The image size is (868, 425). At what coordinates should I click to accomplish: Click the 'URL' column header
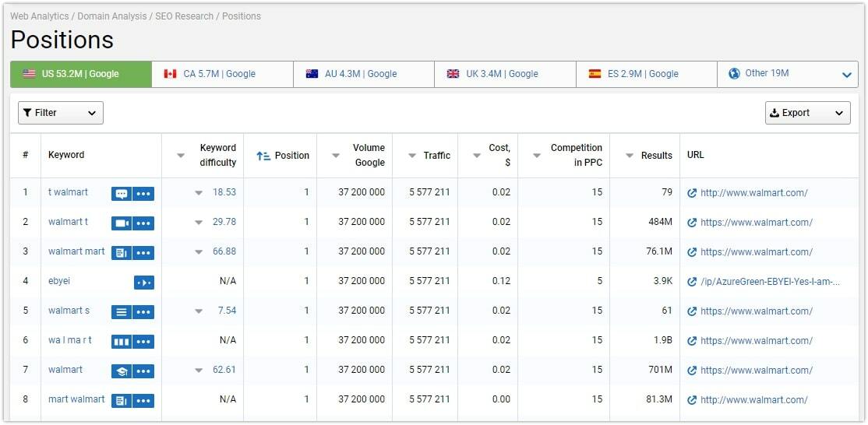tap(695, 155)
